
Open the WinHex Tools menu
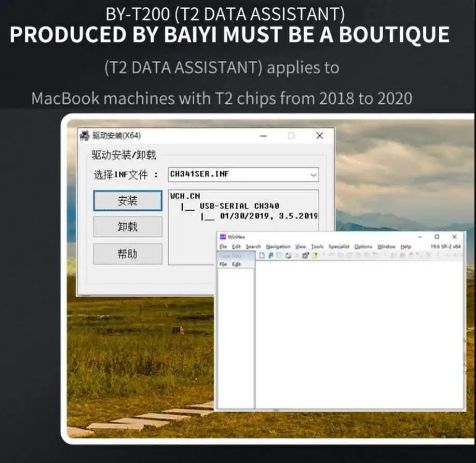(x=317, y=247)
